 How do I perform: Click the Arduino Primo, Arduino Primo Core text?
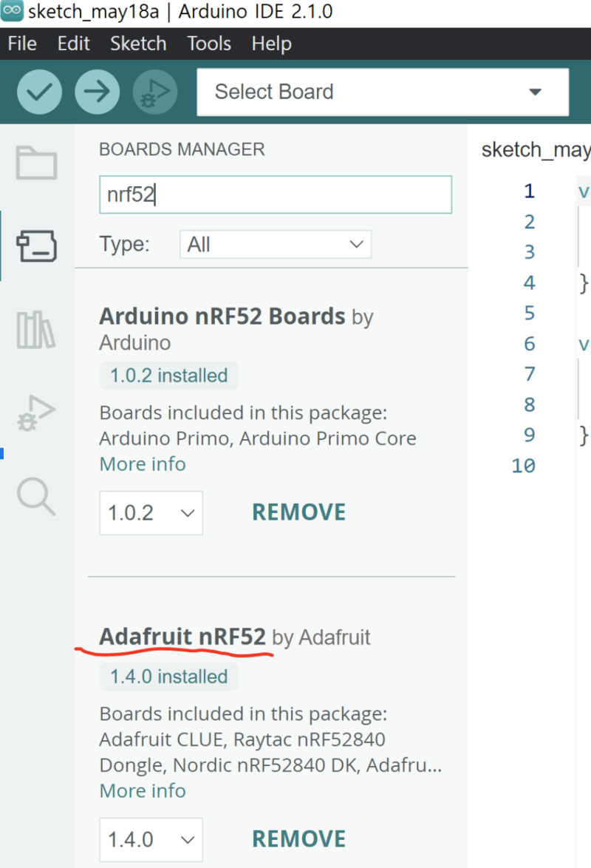click(x=258, y=438)
